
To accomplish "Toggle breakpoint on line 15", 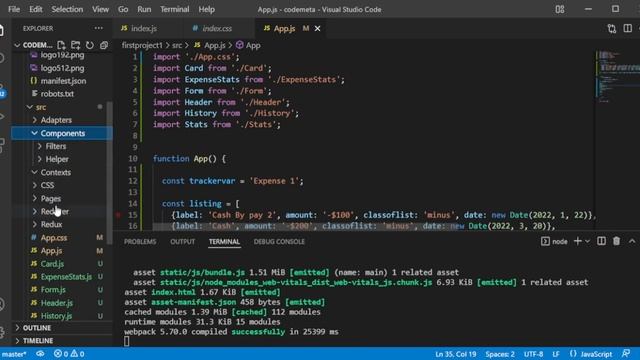I will [x=118, y=215].
